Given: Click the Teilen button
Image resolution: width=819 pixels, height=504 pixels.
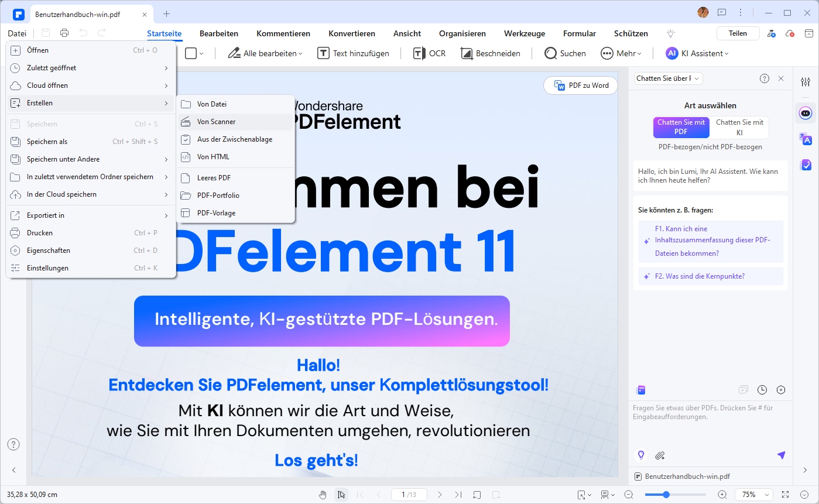Looking at the screenshot, I should (738, 33).
